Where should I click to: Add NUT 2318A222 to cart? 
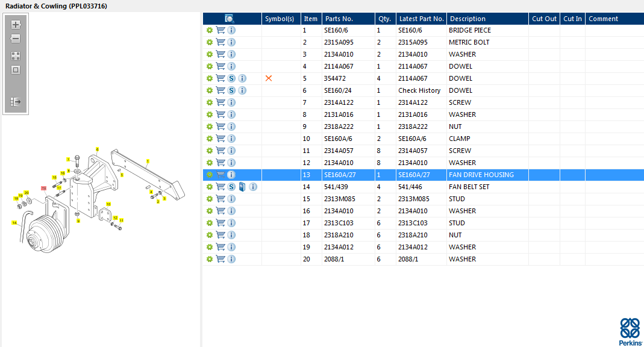[x=220, y=127]
